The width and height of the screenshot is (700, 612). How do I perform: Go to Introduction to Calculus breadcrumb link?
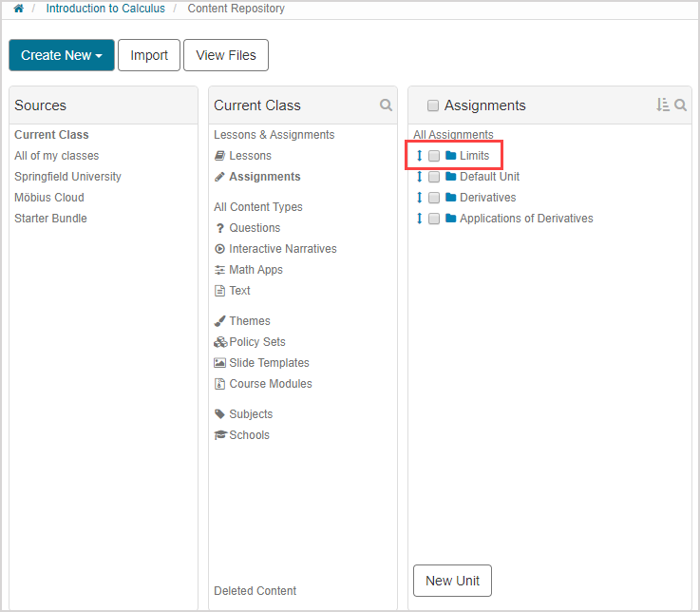(105, 9)
